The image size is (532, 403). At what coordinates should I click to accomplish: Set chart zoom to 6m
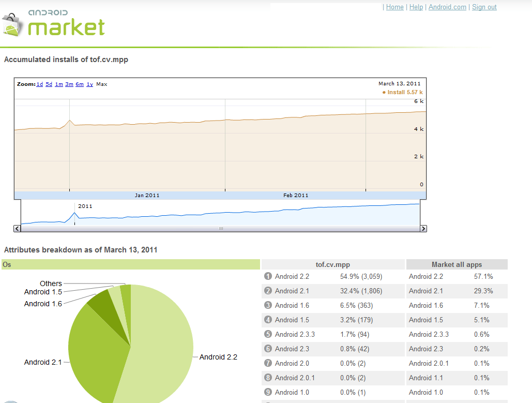point(80,84)
